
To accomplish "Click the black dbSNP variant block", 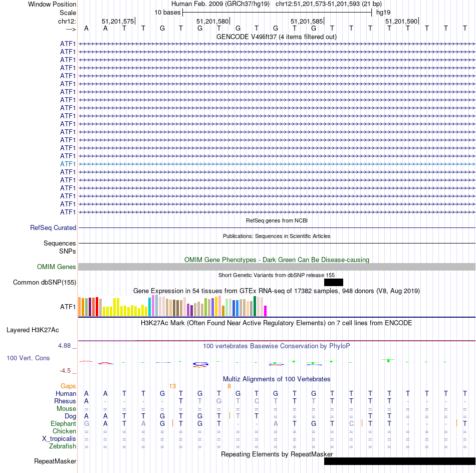I will [334, 282].
